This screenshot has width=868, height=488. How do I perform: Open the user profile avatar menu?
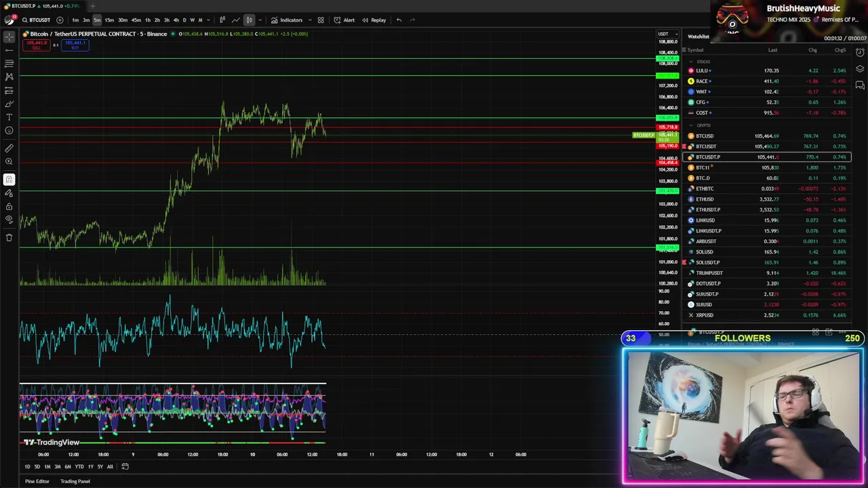[9, 20]
